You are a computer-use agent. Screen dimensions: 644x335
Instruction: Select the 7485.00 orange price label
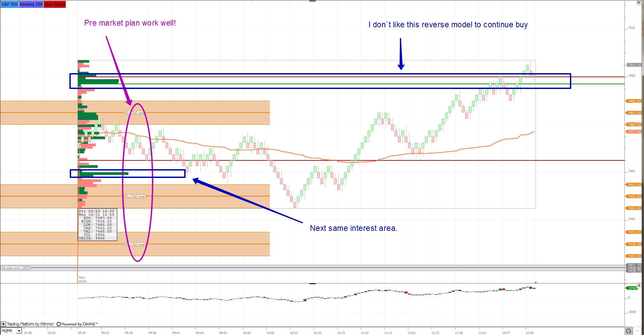pyautogui.click(x=634, y=113)
